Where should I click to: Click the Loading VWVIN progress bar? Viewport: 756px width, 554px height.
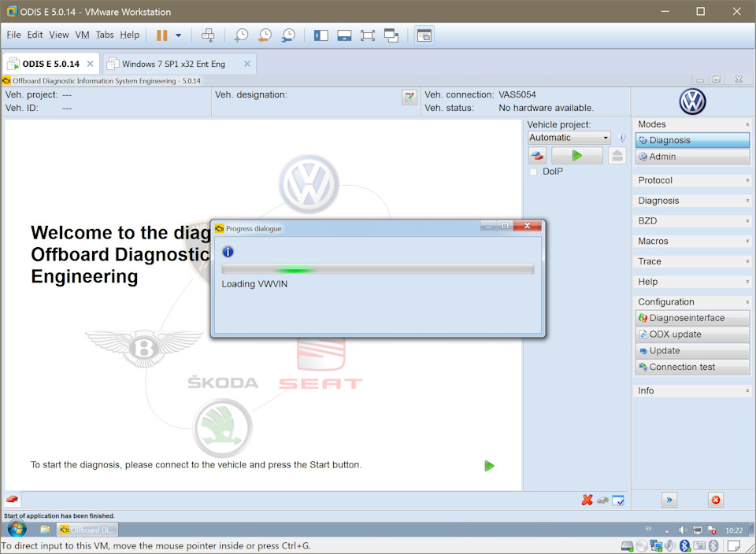pyautogui.click(x=377, y=269)
